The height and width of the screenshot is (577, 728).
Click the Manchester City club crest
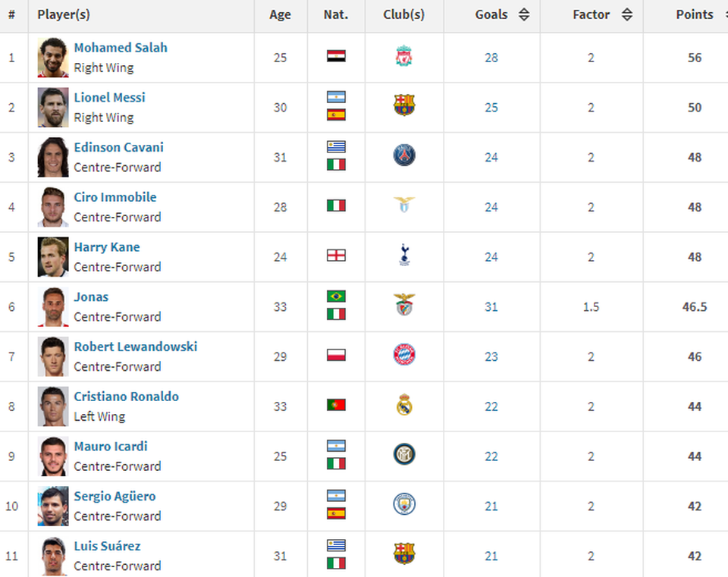404,505
